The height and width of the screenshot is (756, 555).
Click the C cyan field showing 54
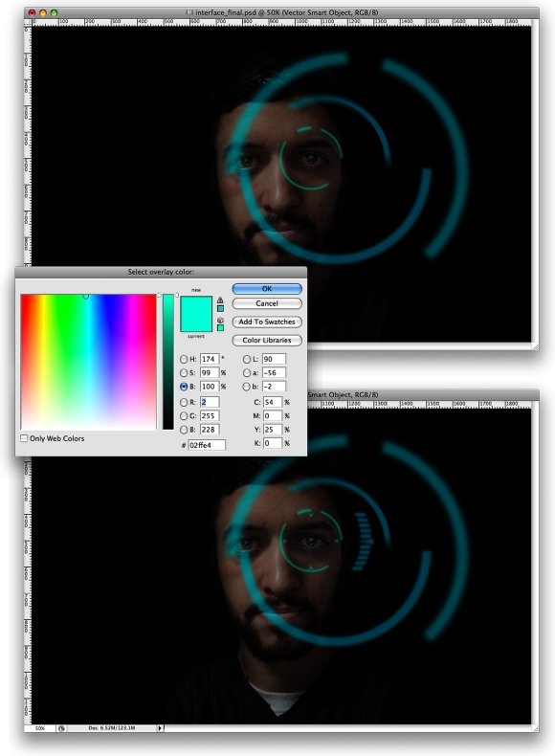(x=273, y=402)
